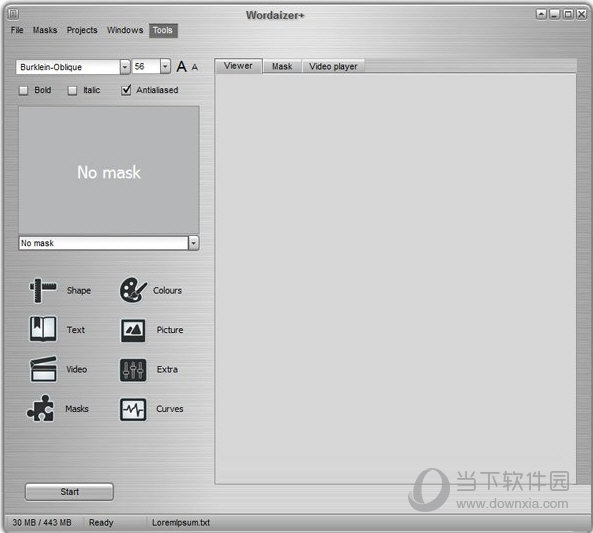The height and width of the screenshot is (533, 593).
Task: Open the Picture settings icon
Action: 133,330
